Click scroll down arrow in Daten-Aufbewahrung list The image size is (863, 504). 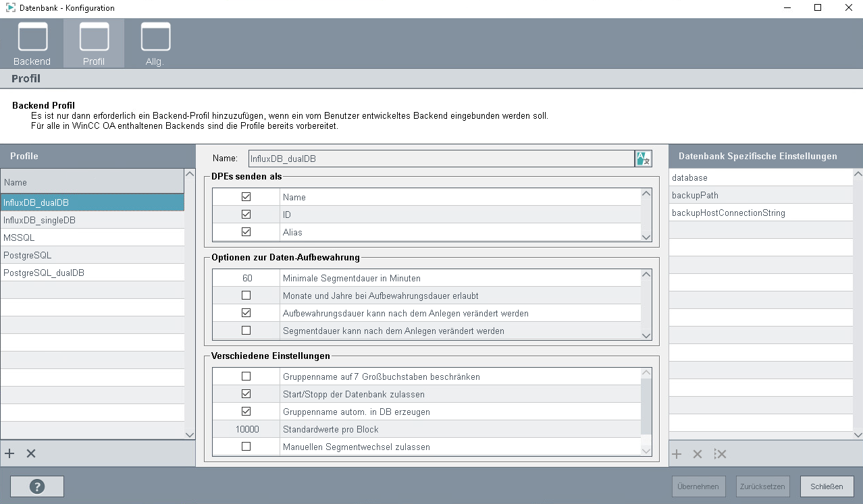click(646, 335)
